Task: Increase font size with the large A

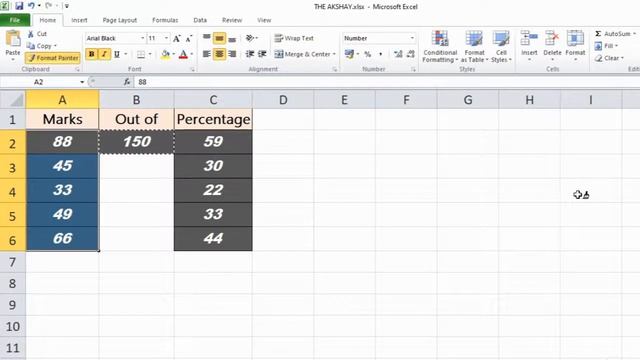Action: click(x=176, y=38)
